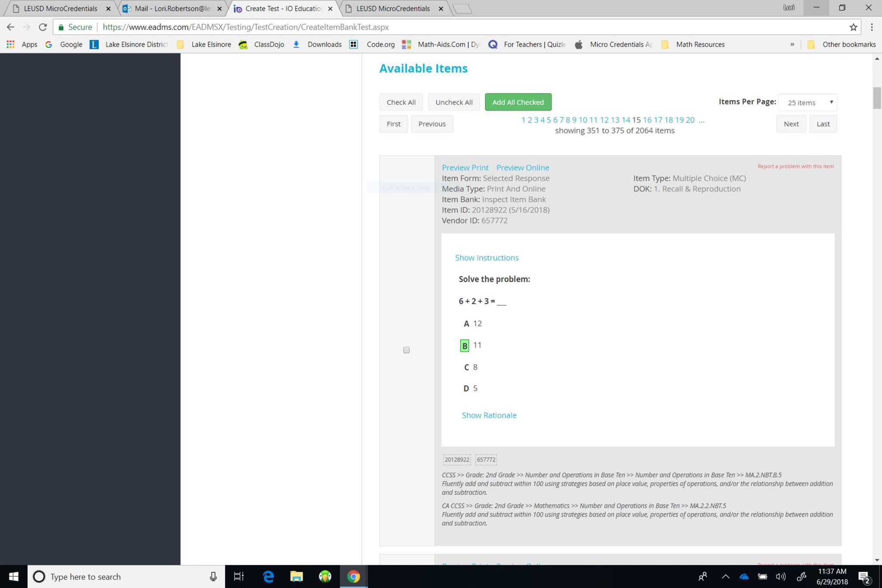Reload the page with the refresh icon
The width and height of the screenshot is (882, 588).
pos(43,27)
